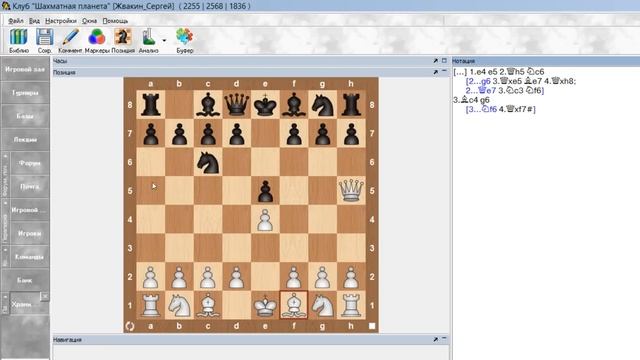Collapse the Навигация panel
640x360 pixels.
(x=444, y=339)
